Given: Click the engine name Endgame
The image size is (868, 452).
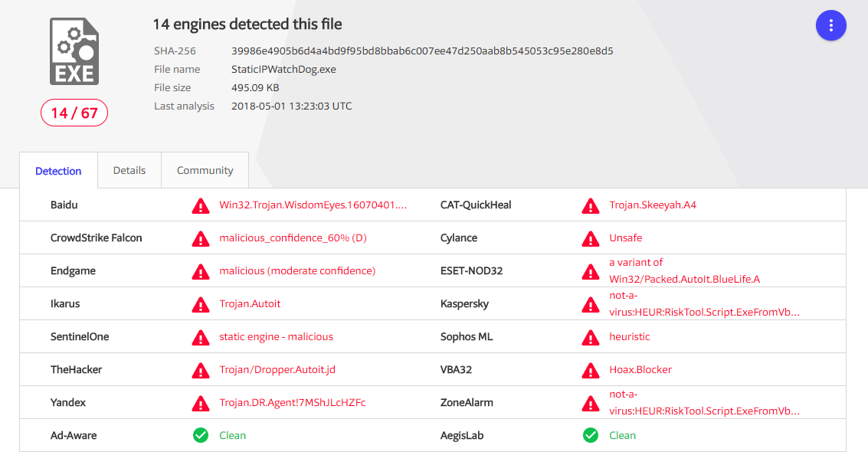Looking at the screenshot, I should pos(73,270).
